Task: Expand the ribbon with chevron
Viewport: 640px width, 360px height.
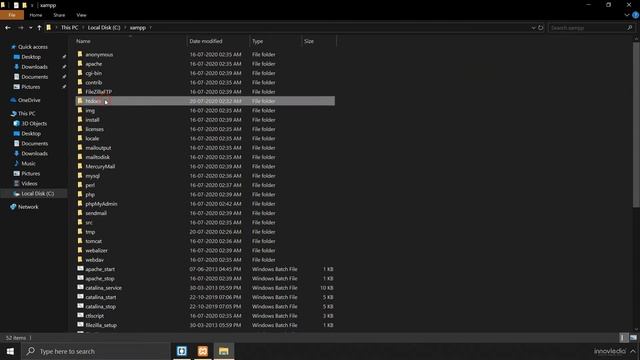Action: pos(627,15)
